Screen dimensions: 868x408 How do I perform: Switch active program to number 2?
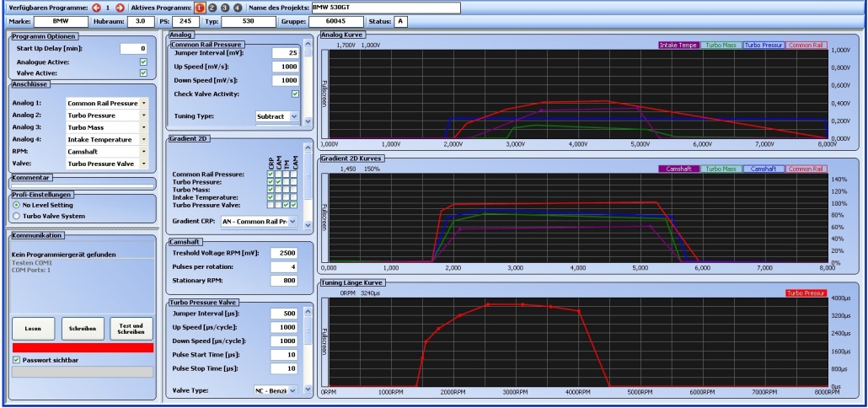click(x=212, y=8)
